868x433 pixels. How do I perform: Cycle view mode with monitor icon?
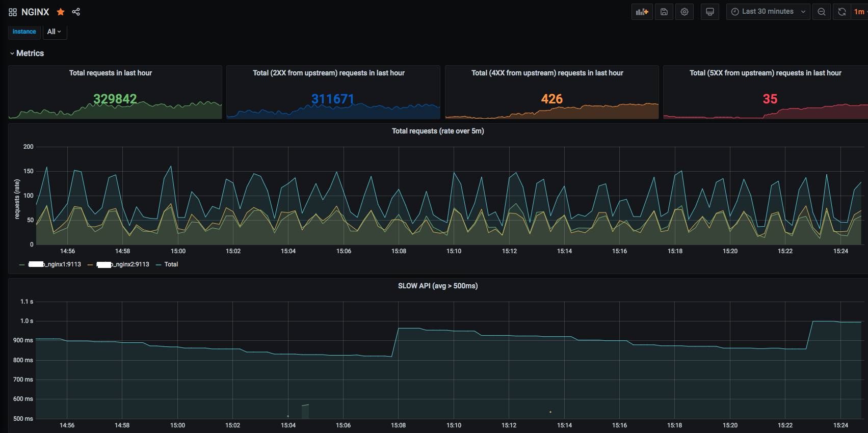click(710, 12)
